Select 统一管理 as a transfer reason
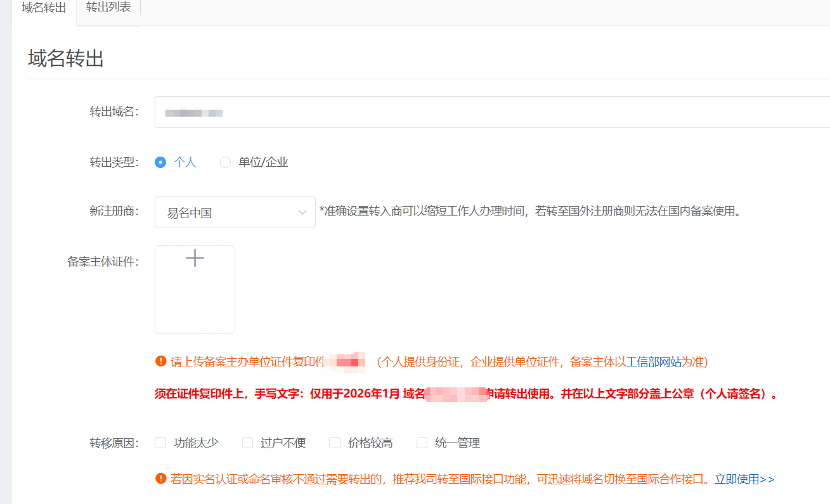This screenshot has width=830, height=504. [x=422, y=443]
